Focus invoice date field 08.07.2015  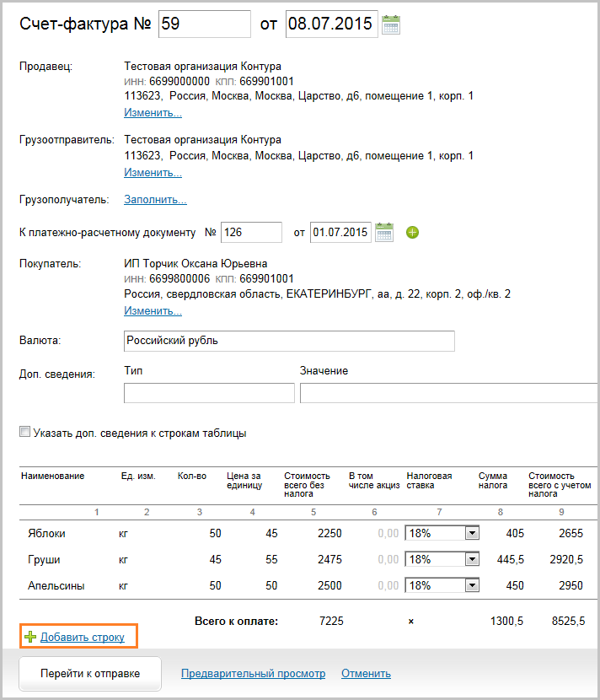(x=332, y=24)
